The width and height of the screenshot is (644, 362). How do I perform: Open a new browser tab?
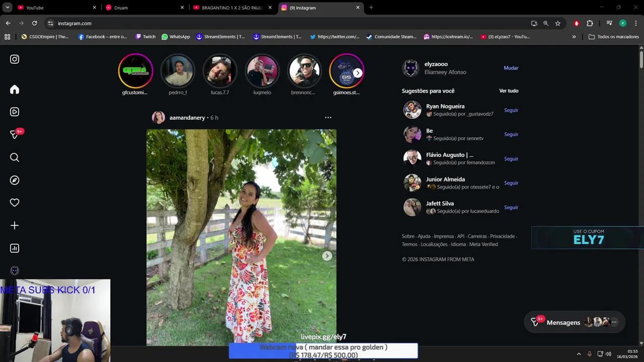click(x=371, y=8)
